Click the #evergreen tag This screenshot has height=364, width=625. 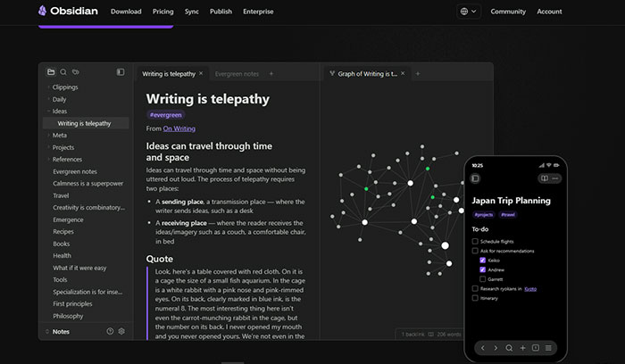(165, 115)
